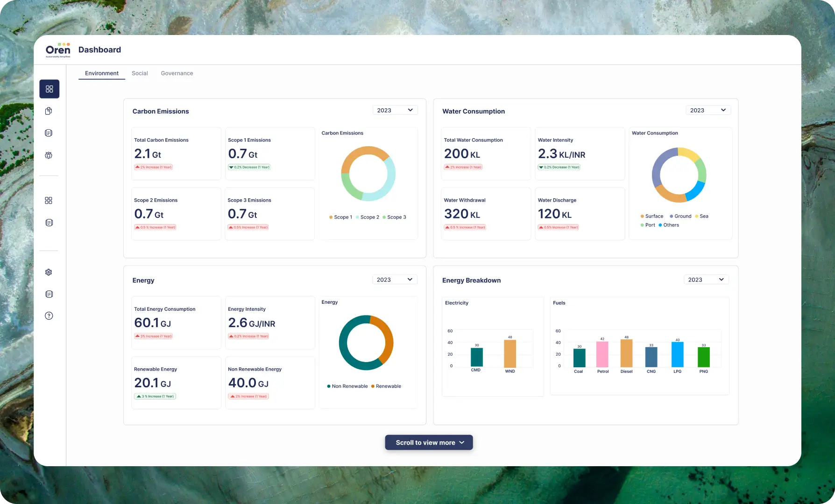Toggle the Renewable legend entry in Energy chart

[x=386, y=386]
